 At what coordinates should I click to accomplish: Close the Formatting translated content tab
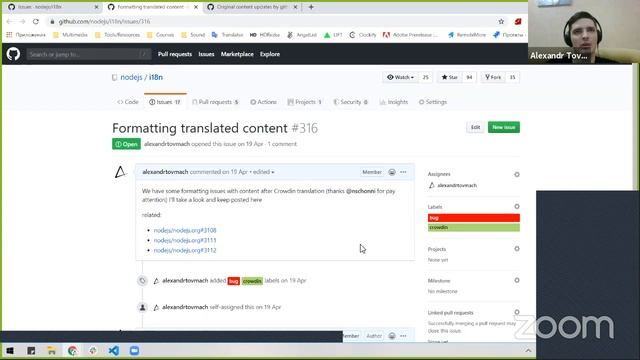(196, 7)
